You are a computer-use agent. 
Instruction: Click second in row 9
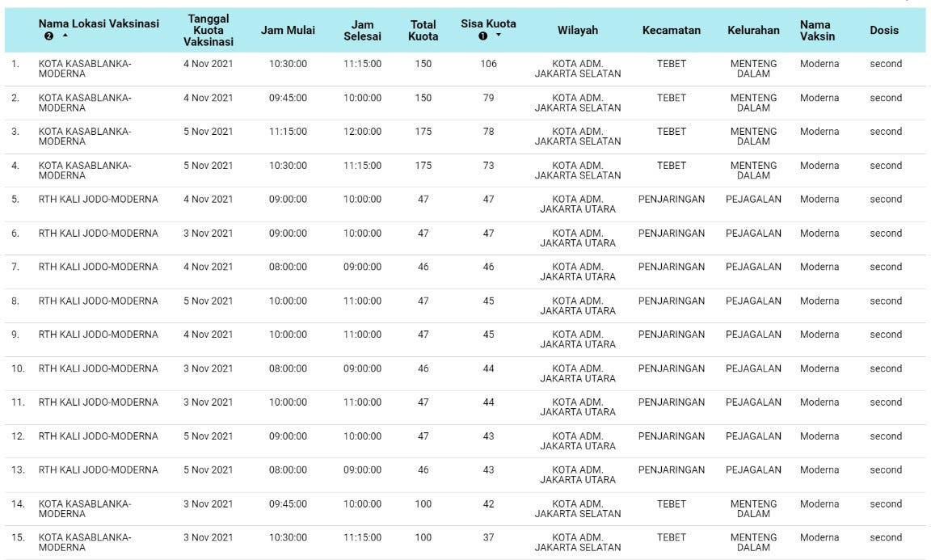[886, 335]
